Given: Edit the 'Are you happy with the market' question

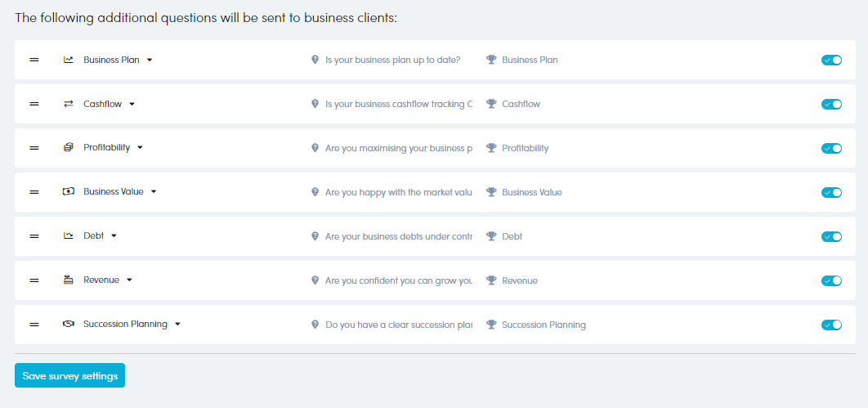Looking at the screenshot, I should tap(399, 192).
